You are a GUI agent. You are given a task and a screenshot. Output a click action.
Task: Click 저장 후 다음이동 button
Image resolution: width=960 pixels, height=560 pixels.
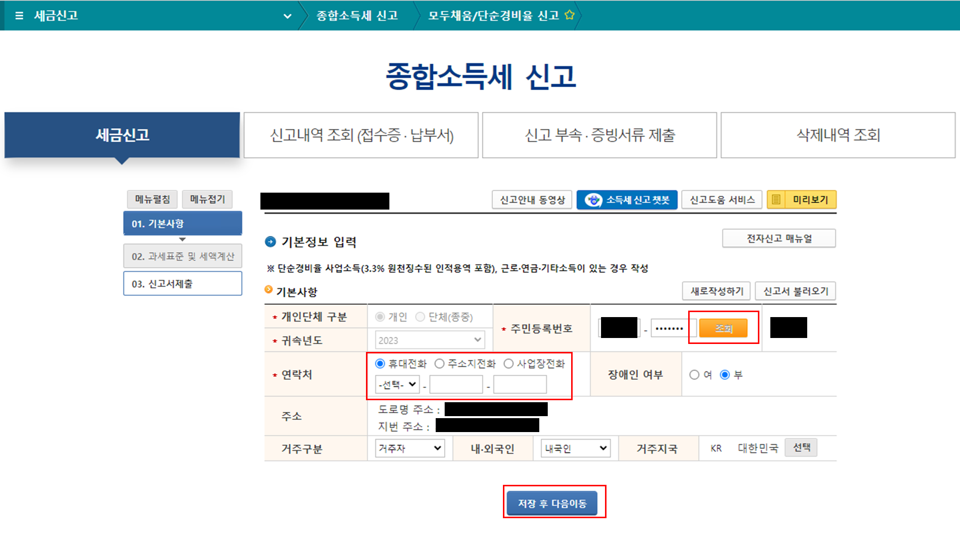click(552, 503)
